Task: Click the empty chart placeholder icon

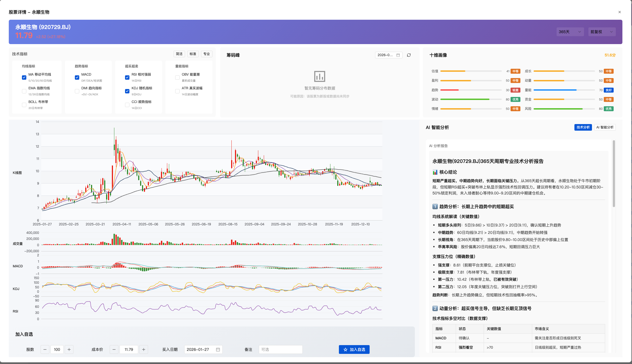Action: pyautogui.click(x=320, y=76)
